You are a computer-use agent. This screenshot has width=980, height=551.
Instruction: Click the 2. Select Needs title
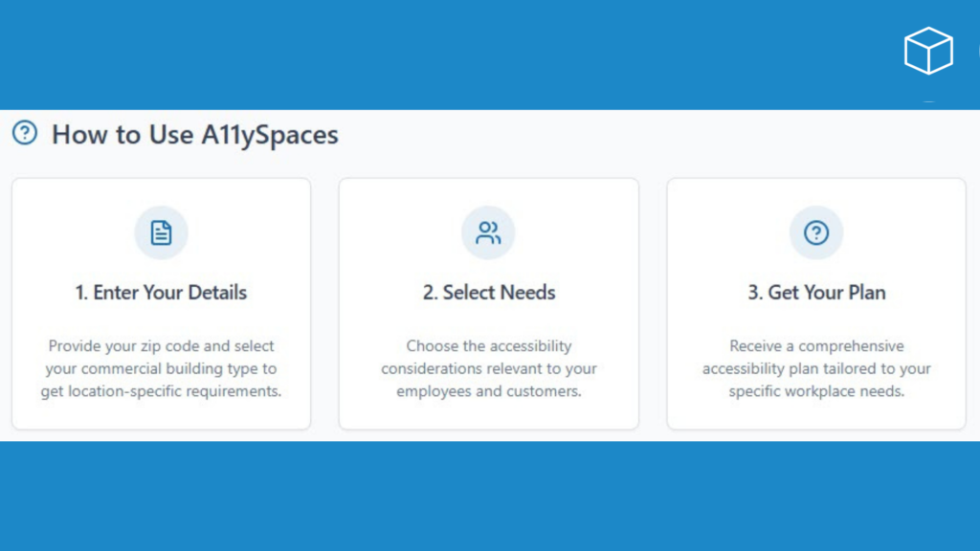click(x=488, y=293)
